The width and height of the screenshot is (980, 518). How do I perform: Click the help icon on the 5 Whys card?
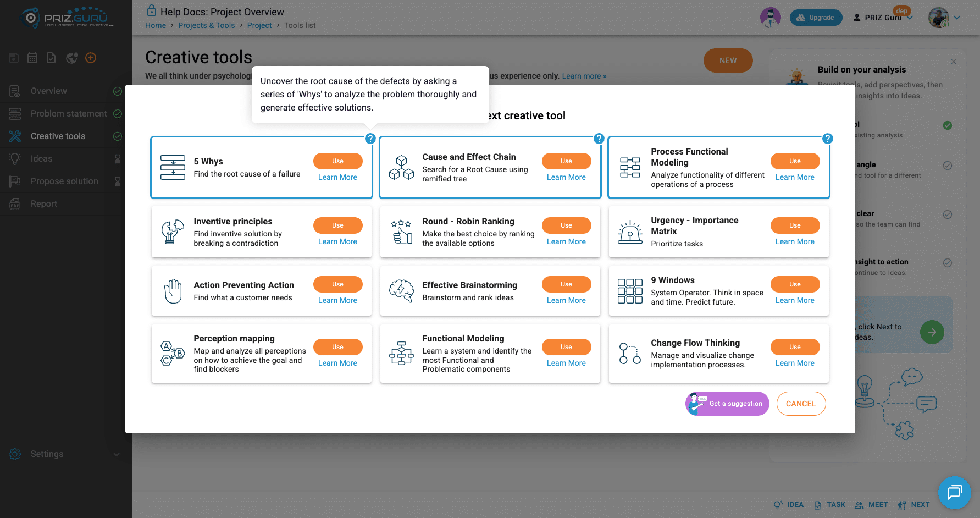pos(370,139)
